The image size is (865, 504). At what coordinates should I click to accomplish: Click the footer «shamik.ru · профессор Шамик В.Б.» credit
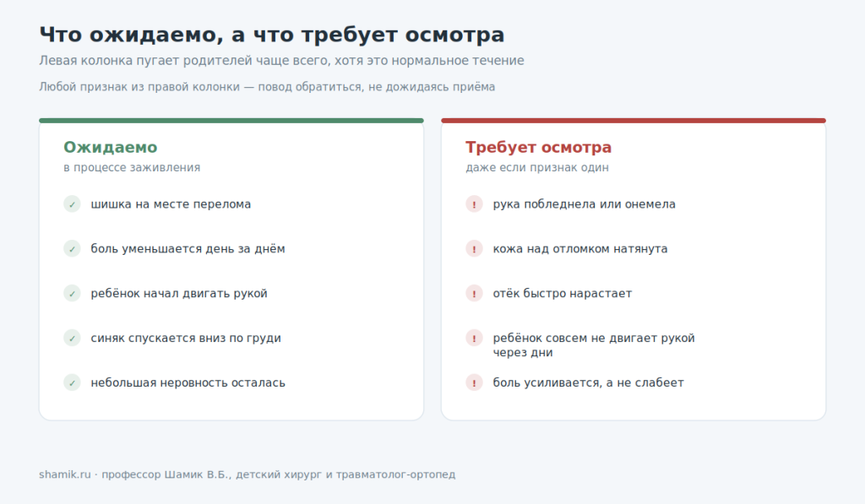[248, 474]
